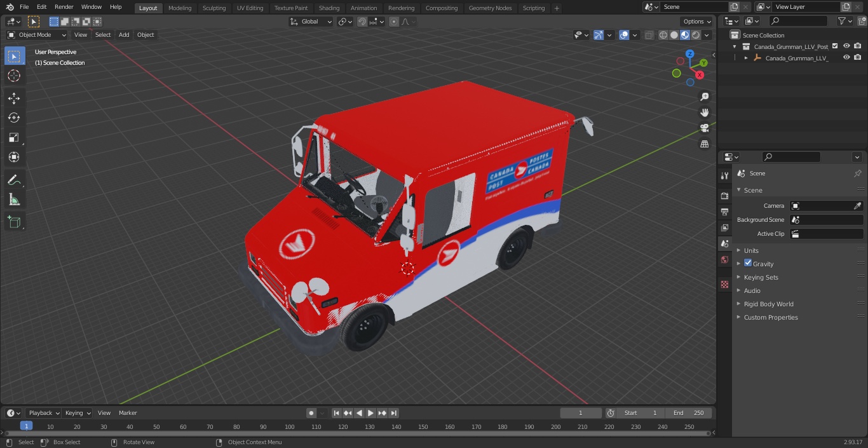
Task: Open the View Layer properties tab
Action: (724, 227)
